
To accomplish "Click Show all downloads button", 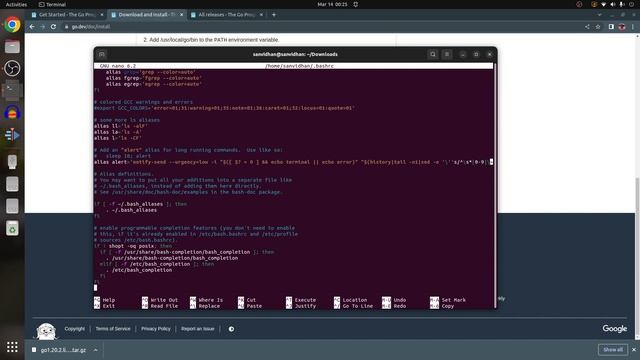I will coord(613,349).
